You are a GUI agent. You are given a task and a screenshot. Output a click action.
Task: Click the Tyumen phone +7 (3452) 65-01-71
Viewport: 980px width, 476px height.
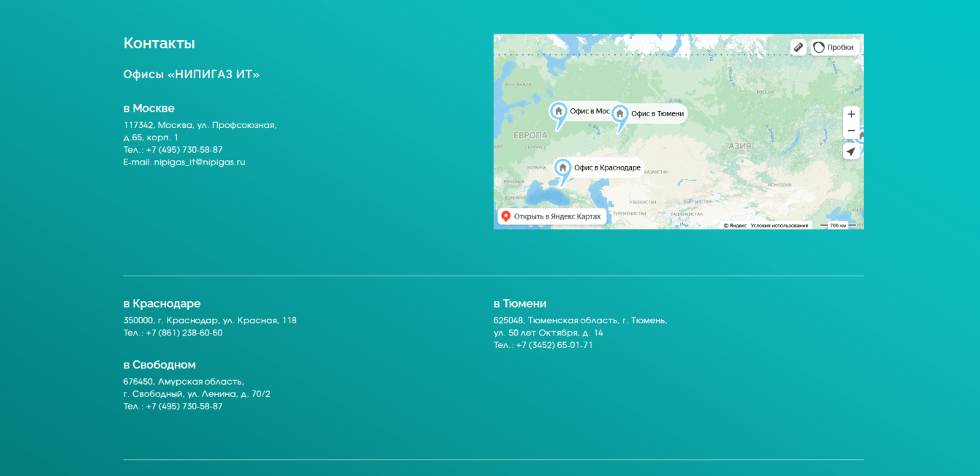[x=554, y=345]
